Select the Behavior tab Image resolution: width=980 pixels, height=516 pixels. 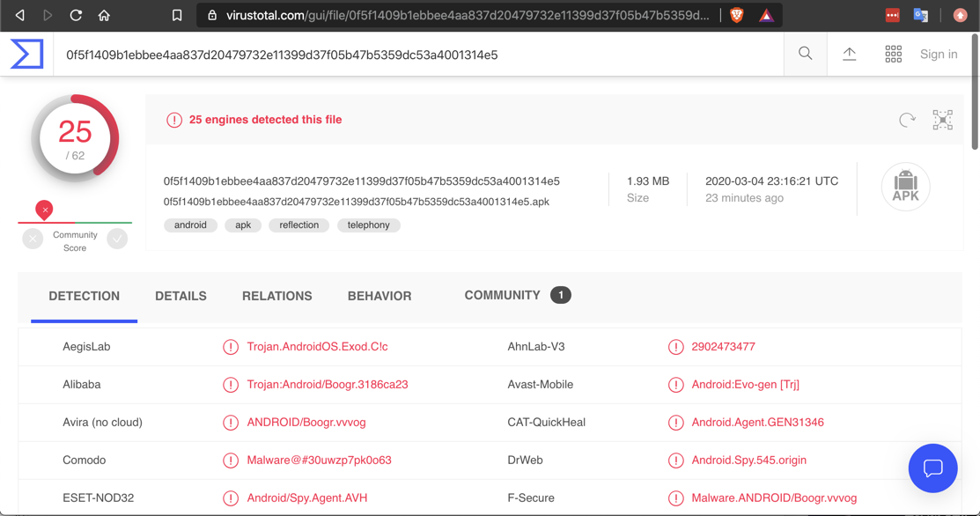(379, 296)
